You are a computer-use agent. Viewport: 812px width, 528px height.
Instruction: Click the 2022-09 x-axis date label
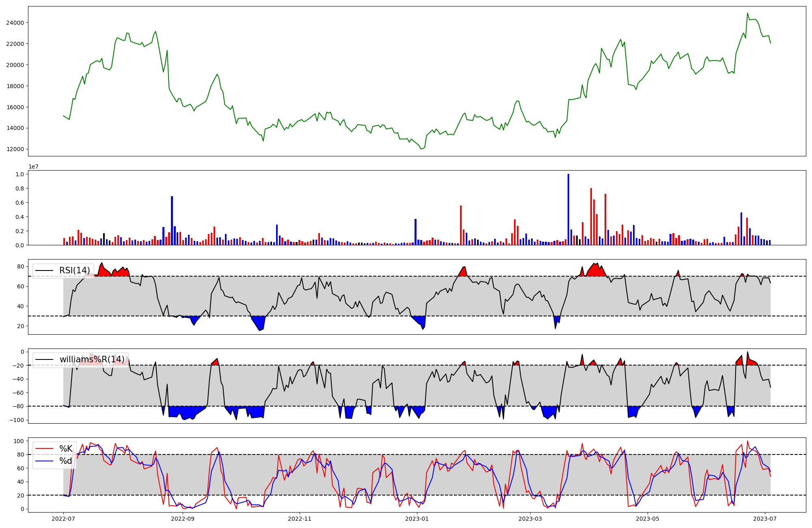click(x=183, y=519)
